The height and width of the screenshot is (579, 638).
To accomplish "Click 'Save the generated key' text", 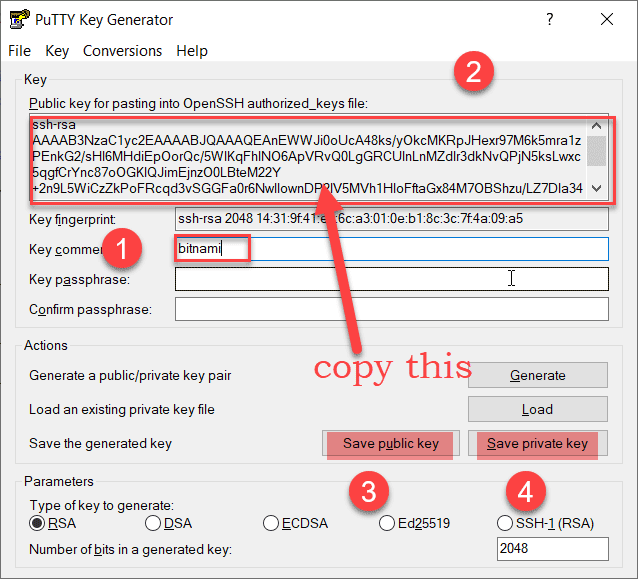I will tap(101, 443).
